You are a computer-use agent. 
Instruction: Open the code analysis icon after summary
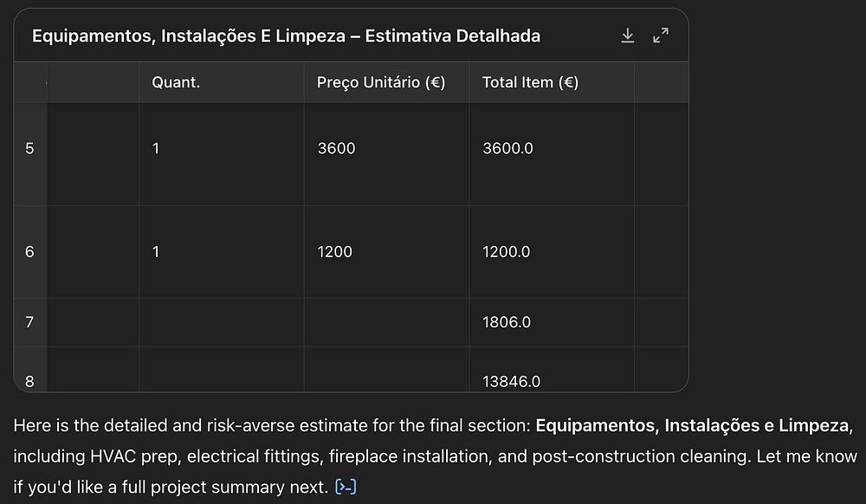click(x=346, y=488)
